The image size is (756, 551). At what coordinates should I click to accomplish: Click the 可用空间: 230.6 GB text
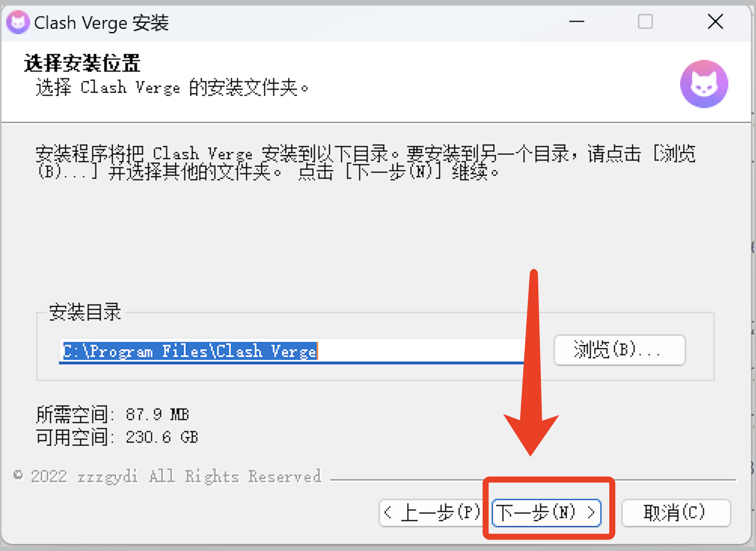point(117,437)
